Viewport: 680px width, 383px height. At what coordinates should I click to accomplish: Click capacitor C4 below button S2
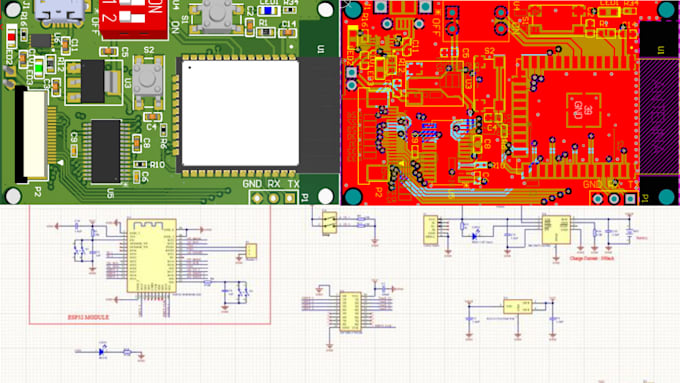(x=152, y=117)
